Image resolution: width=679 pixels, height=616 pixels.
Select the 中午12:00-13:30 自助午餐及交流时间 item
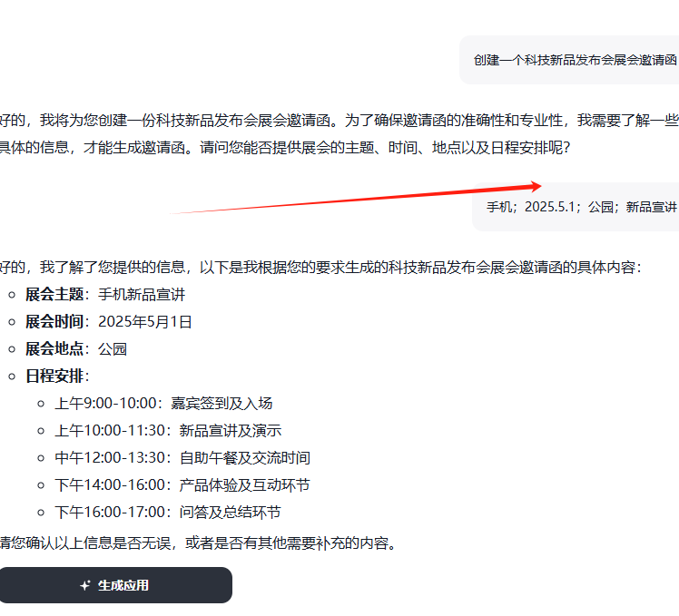click(x=182, y=458)
